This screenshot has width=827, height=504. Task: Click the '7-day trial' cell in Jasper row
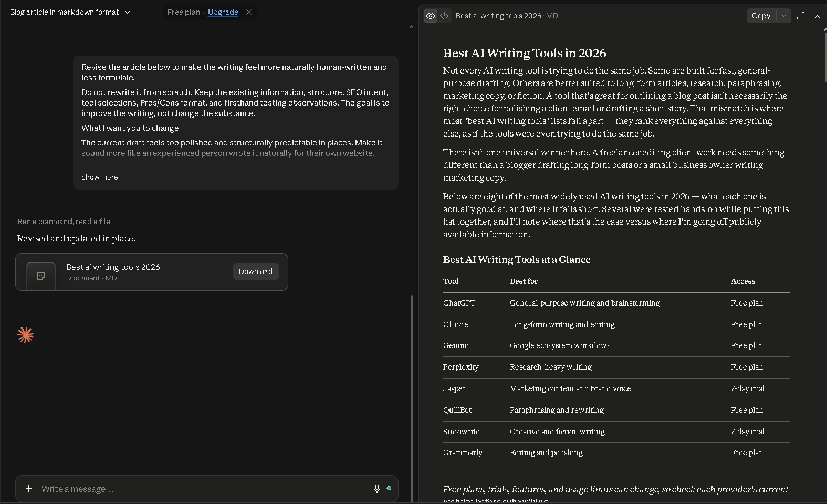point(747,388)
